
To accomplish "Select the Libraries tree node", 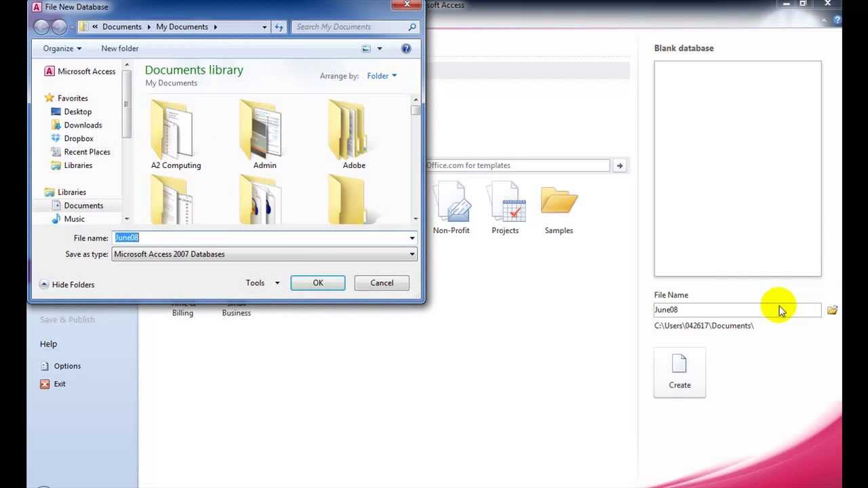I will coord(65,192).
